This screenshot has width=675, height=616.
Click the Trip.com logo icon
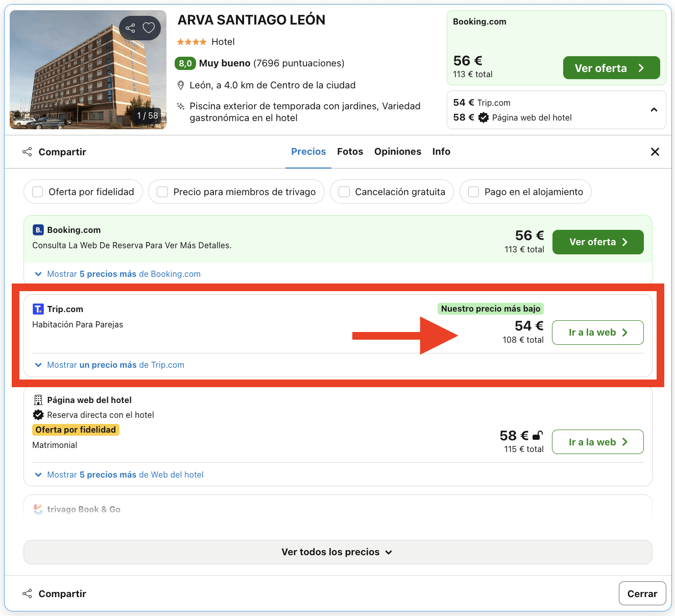point(38,309)
